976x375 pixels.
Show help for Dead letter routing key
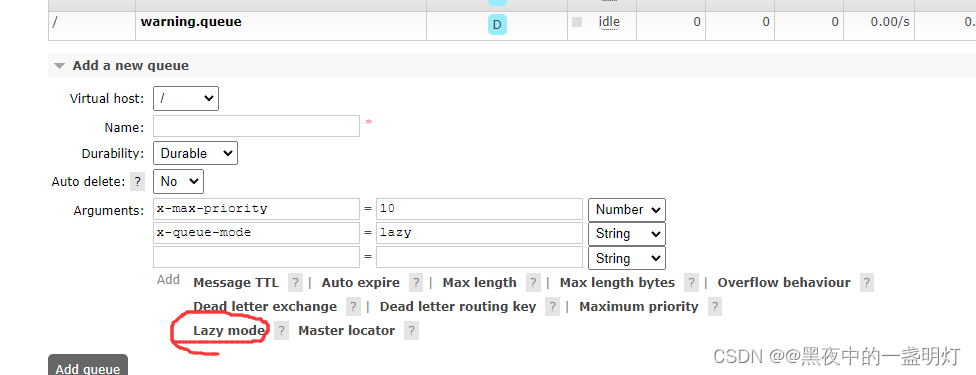point(553,307)
